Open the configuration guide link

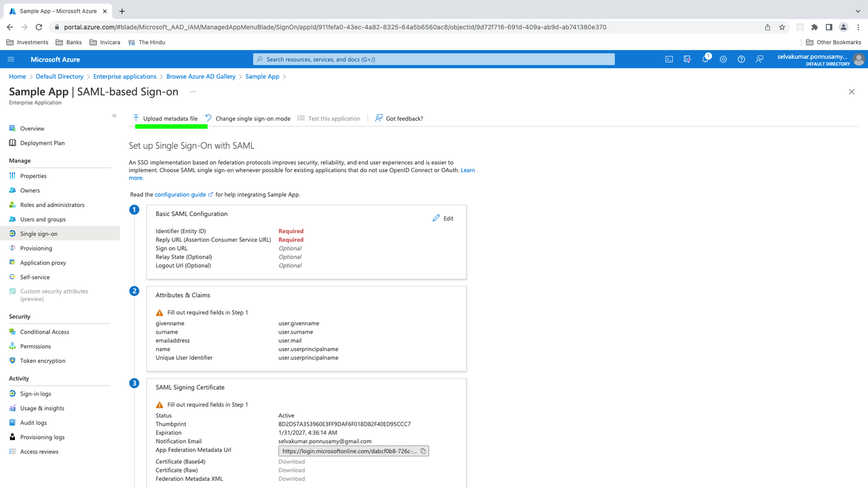point(180,194)
